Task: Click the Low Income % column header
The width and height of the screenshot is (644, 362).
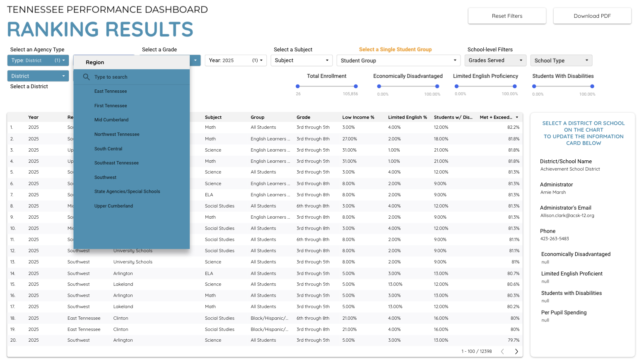Action: 358,117
